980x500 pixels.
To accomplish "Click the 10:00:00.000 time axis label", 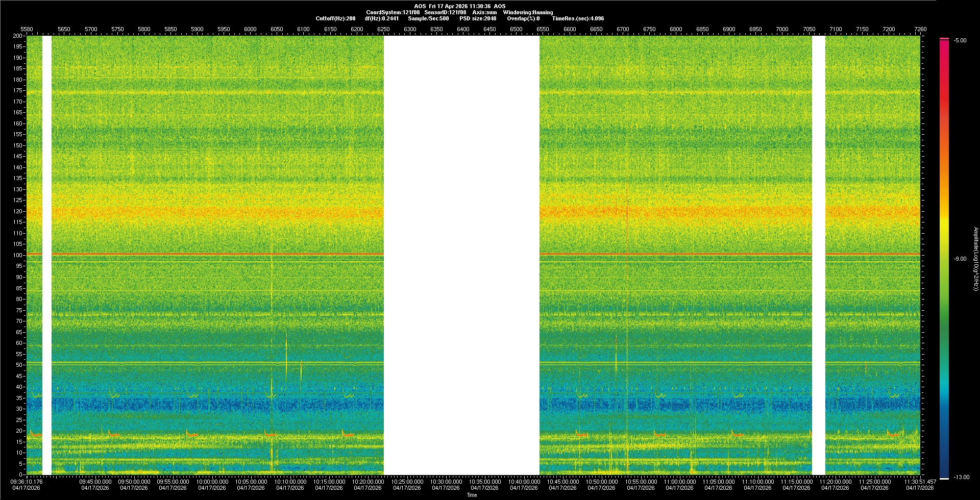I will (212, 481).
